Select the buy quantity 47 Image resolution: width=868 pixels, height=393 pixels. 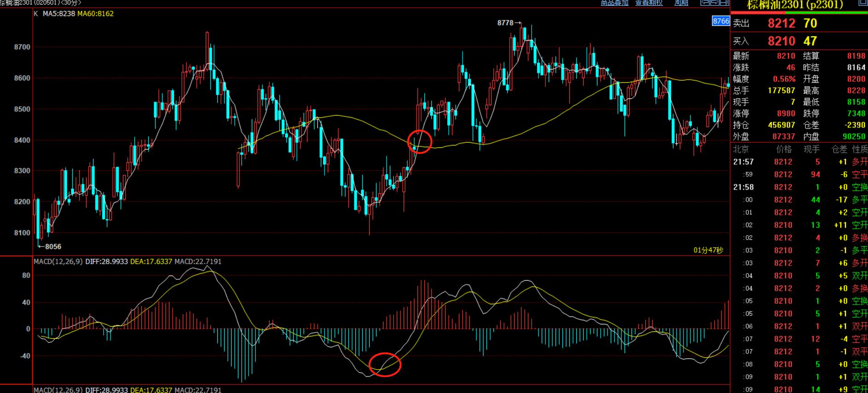tap(810, 41)
